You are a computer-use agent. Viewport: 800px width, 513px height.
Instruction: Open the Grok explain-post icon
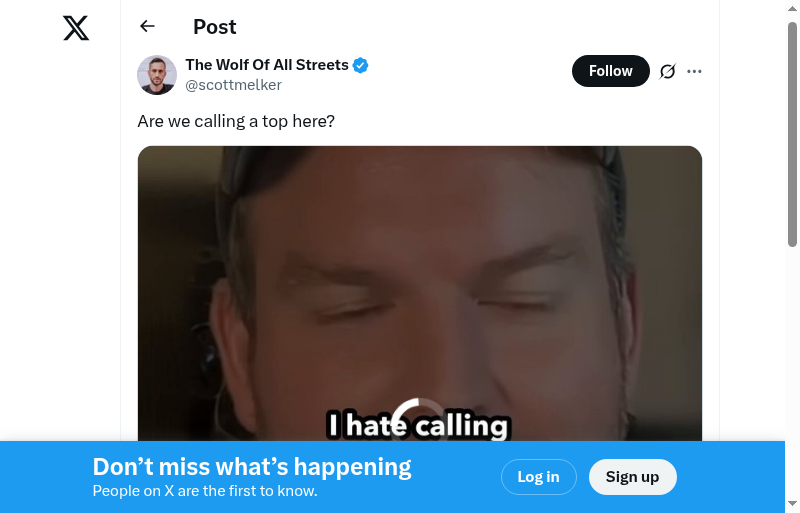pos(667,71)
